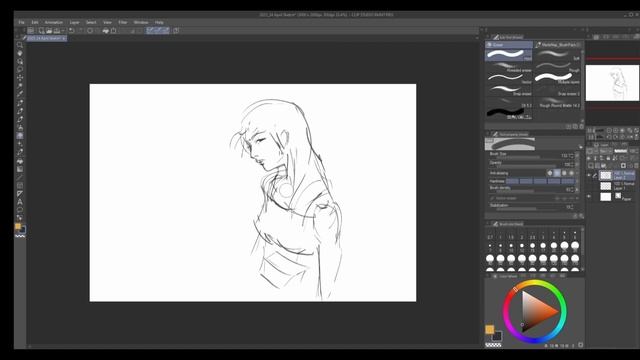Select the Text tool

point(20,202)
